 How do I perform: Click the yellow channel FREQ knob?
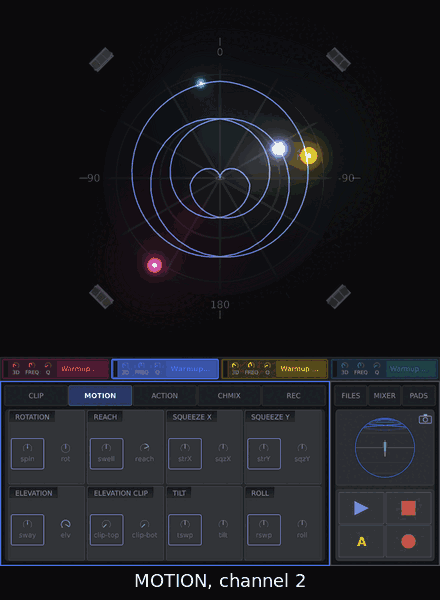[251, 368]
